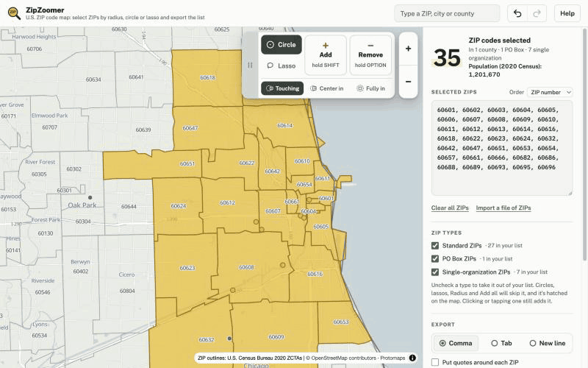This screenshot has height=368, width=588.
Task: Click inside the selected ZIPs text area
Action: click(x=502, y=148)
